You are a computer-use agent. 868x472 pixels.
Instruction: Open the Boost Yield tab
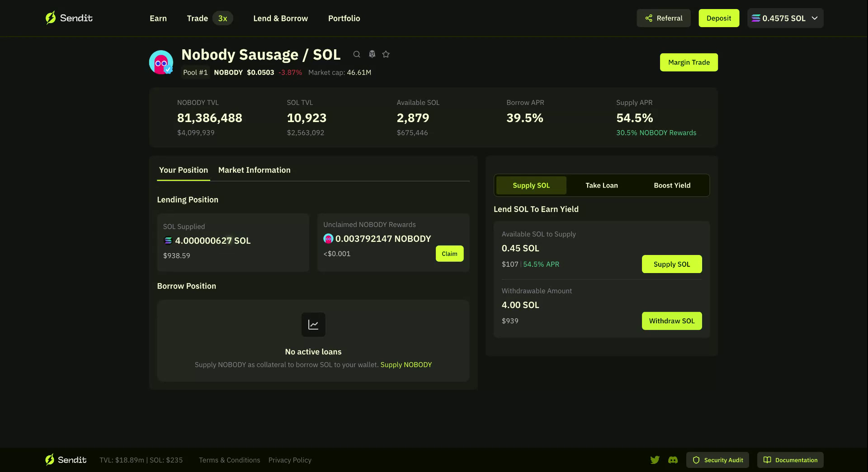pos(672,185)
